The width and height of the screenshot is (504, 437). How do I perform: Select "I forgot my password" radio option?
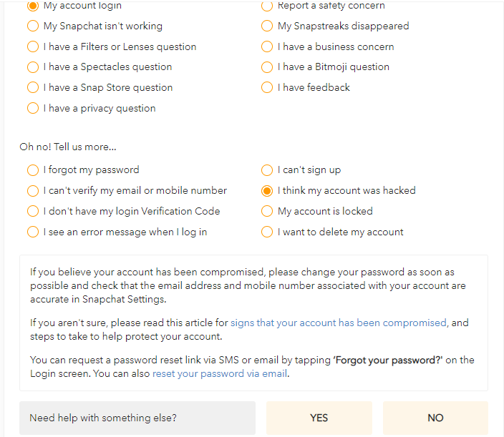click(x=33, y=170)
